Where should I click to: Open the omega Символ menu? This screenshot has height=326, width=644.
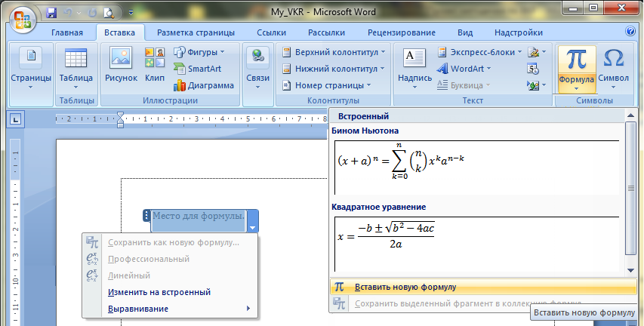pyautogui.click(x=613, y=69)
